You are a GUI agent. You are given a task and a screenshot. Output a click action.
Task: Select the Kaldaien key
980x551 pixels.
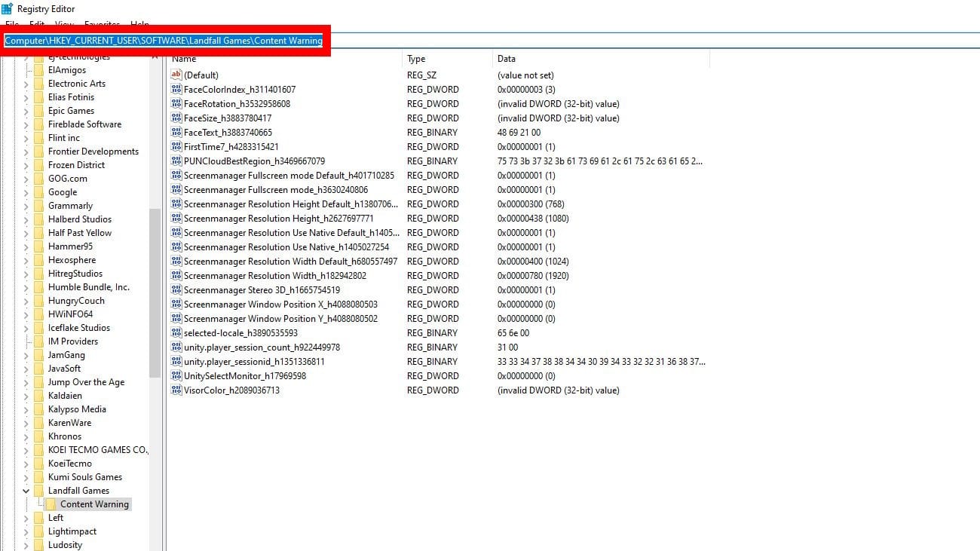pyautogui.click(x=65, y=396)
